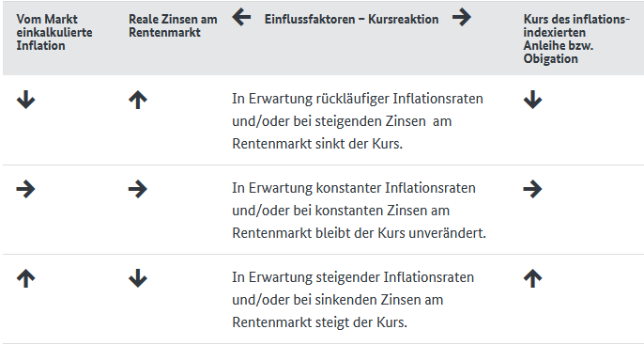Click the text about konstanter Inflationsraten

pyautogui.click(x=359, y=211)
